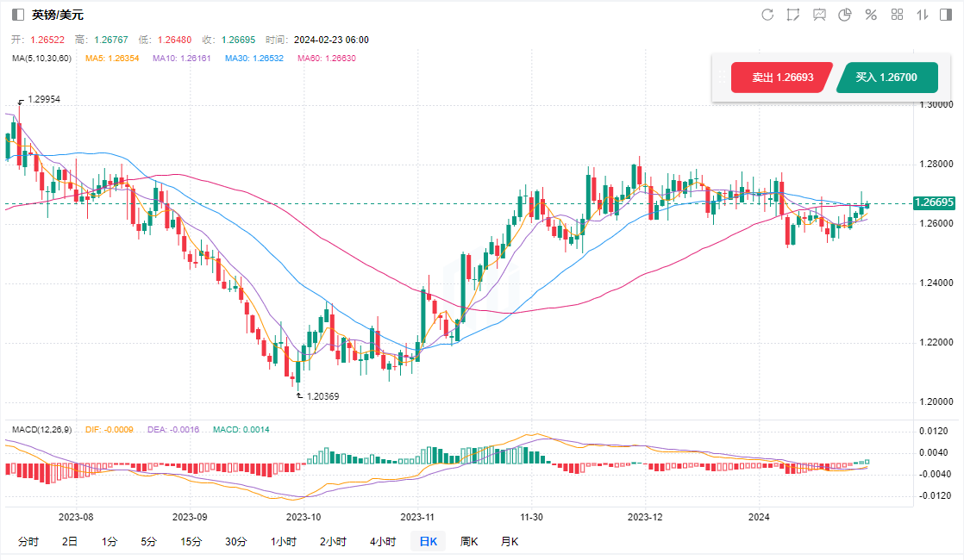Toggle the left sidebar panel icon
Viewport: 964px width, 560px height.
coord(18,15)
